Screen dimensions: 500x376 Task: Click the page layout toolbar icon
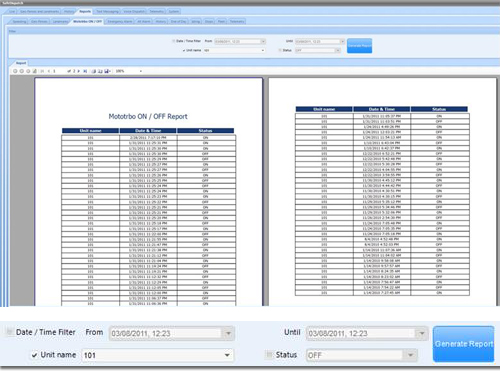pos(100,71)
